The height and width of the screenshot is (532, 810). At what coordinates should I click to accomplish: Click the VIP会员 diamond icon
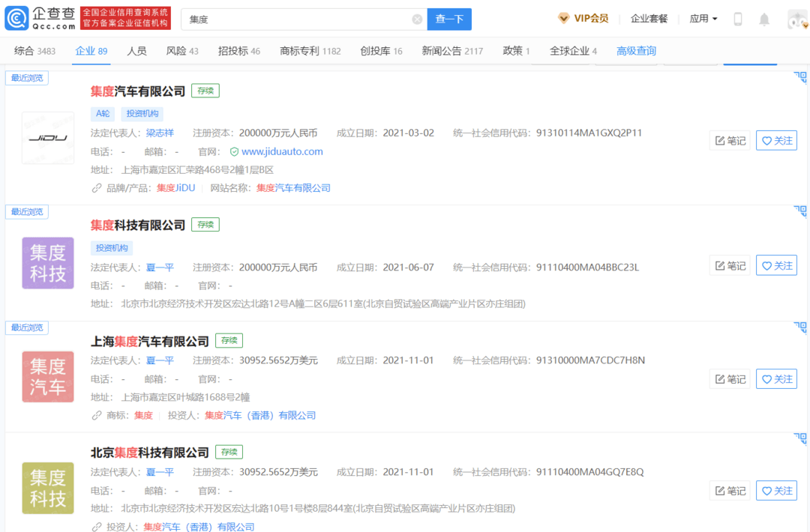point(563,19)
